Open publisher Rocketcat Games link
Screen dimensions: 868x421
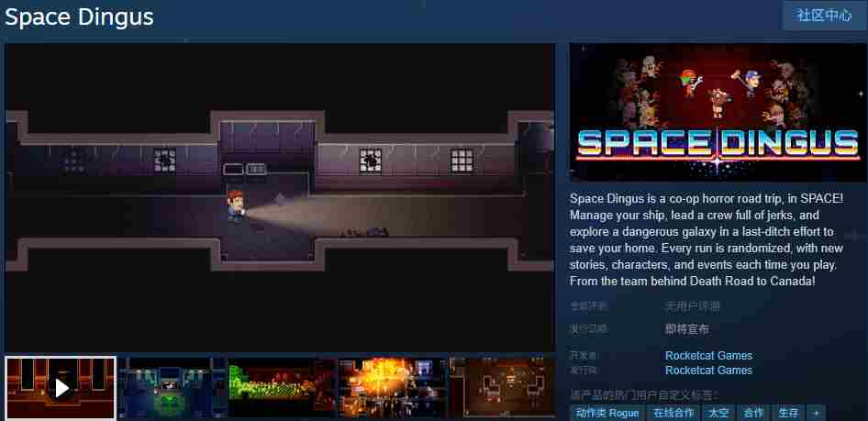pyautogui.click(x=708, y=371)
